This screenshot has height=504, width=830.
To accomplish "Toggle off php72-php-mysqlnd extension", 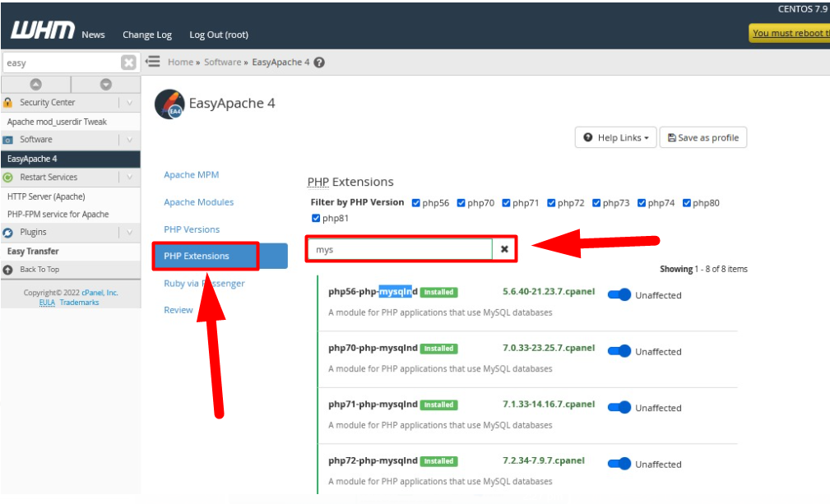I will coord(619,464).
